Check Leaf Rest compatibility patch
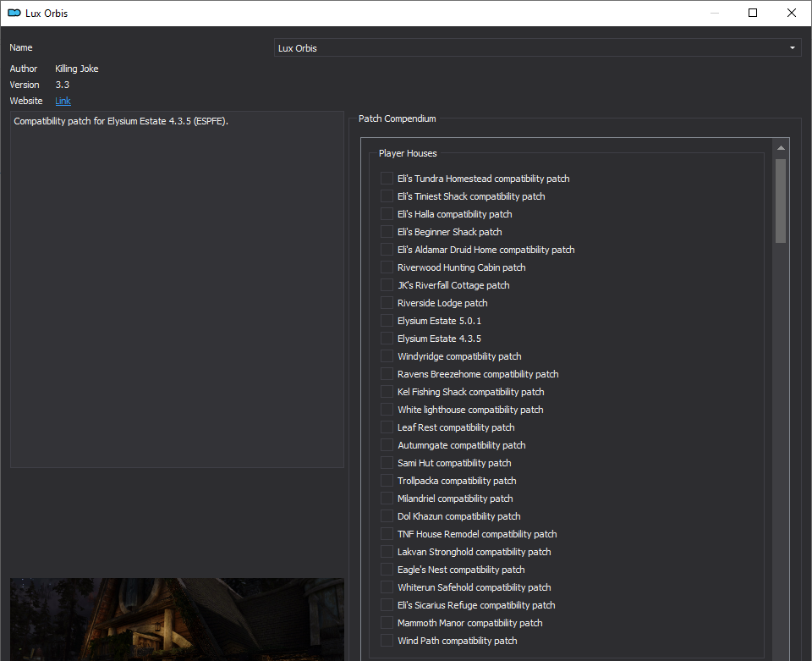The image size is (812, 661). 387,427
